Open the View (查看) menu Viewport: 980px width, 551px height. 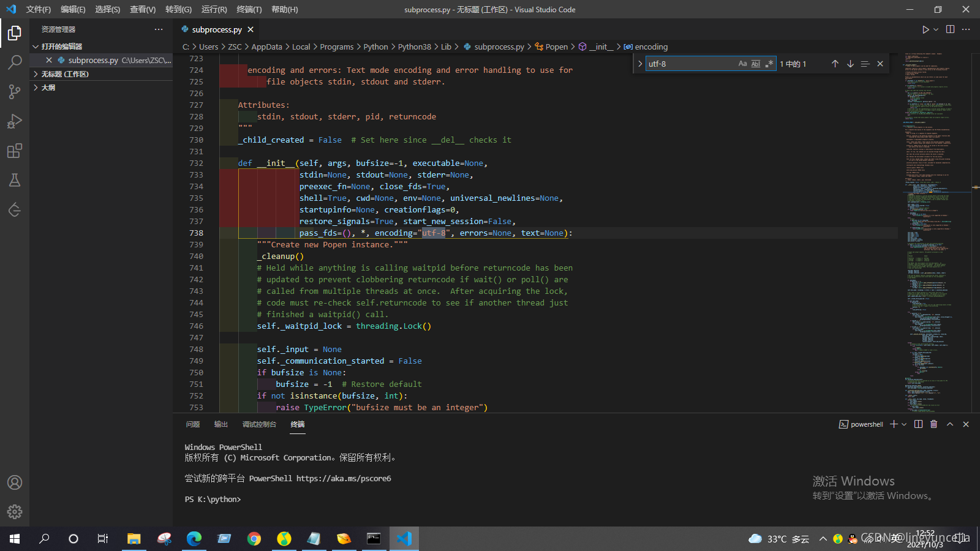point(143,9)
